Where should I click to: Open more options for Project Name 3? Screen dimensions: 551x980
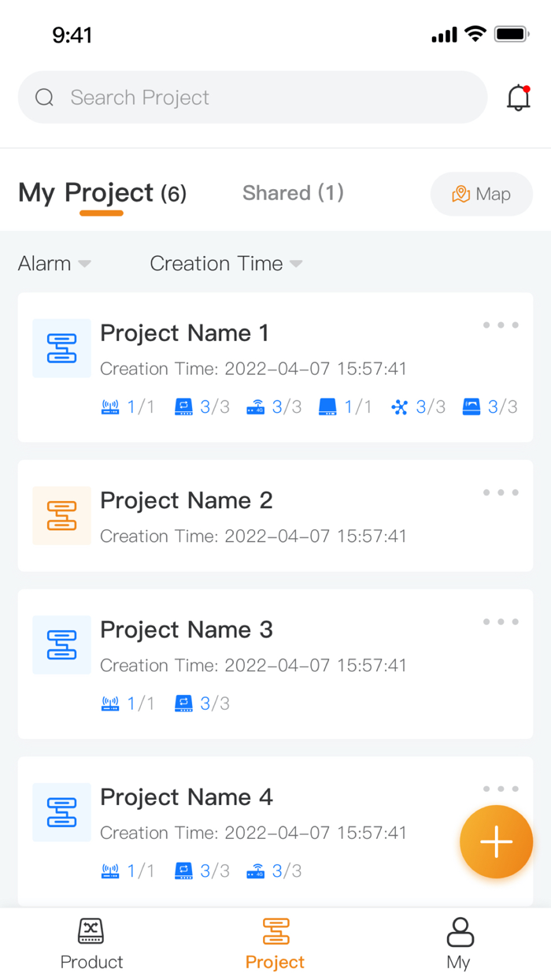[x=501, y=622]
